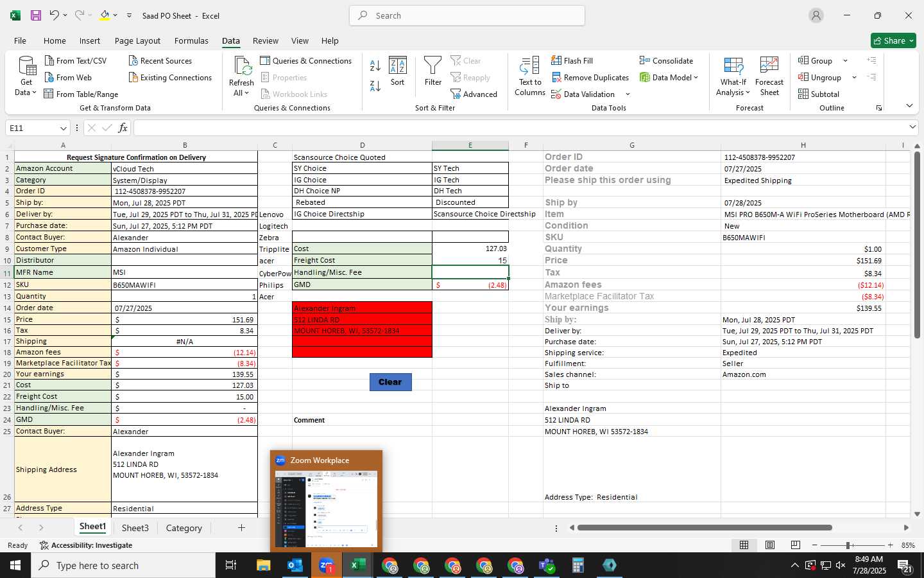
Task: Collapse the ribbon with chevron
Action: click(x=909, y=106)
